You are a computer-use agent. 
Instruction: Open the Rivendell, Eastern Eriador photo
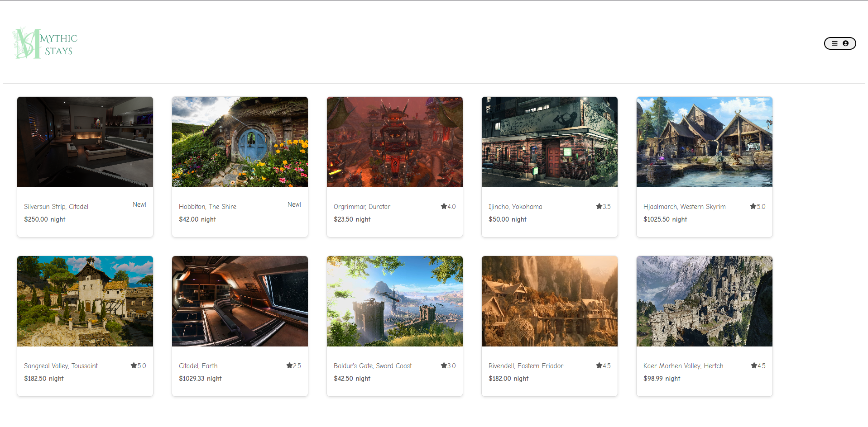coord(550,301)
